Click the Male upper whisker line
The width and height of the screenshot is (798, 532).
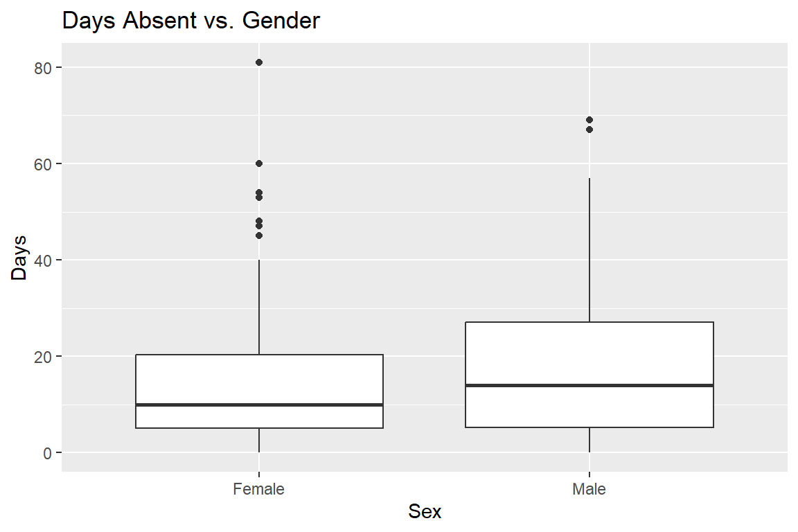[x=589, y=250]
